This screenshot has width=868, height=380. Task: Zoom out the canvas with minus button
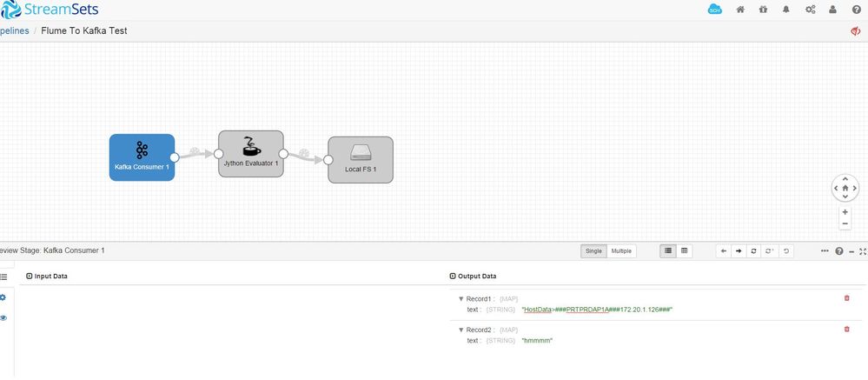pyautogui.click(x=845, y=223)
